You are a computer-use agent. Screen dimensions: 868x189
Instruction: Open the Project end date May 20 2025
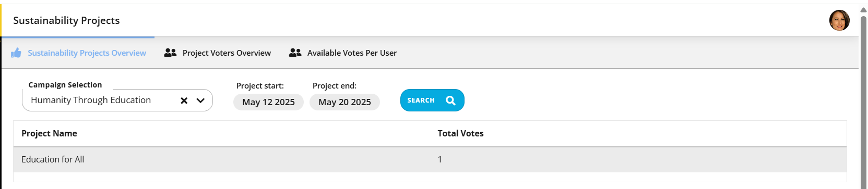[344, 102]
